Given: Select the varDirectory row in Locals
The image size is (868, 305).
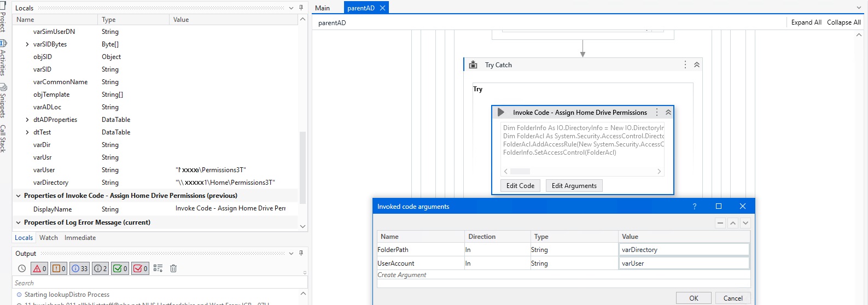Looking at the screenshot, I should pos(156,183).
